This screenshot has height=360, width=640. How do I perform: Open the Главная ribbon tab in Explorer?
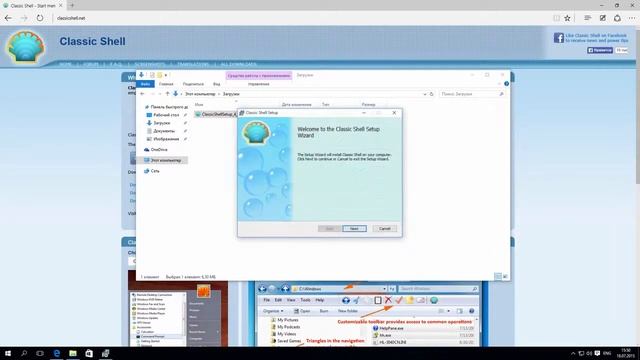(x=166, y=84)
